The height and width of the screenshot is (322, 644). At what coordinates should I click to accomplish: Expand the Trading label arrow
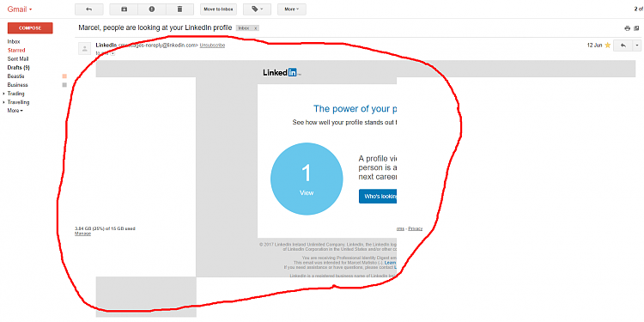click(3, 94)
